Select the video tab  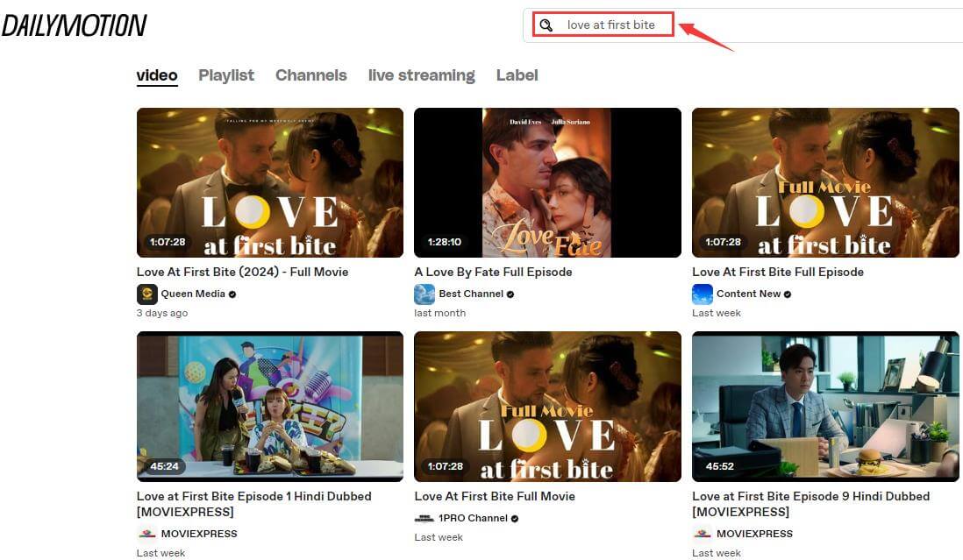click(156, 75)
